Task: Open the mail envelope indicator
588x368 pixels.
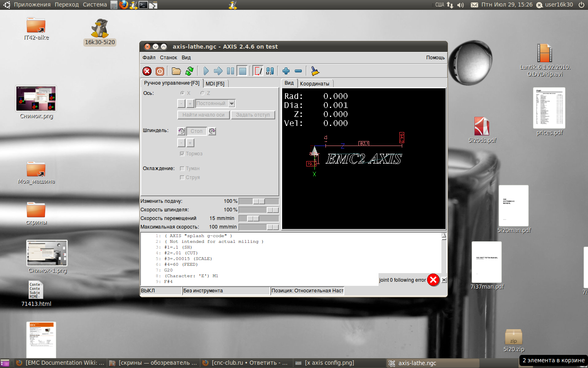Action: [x=474, y=5]
